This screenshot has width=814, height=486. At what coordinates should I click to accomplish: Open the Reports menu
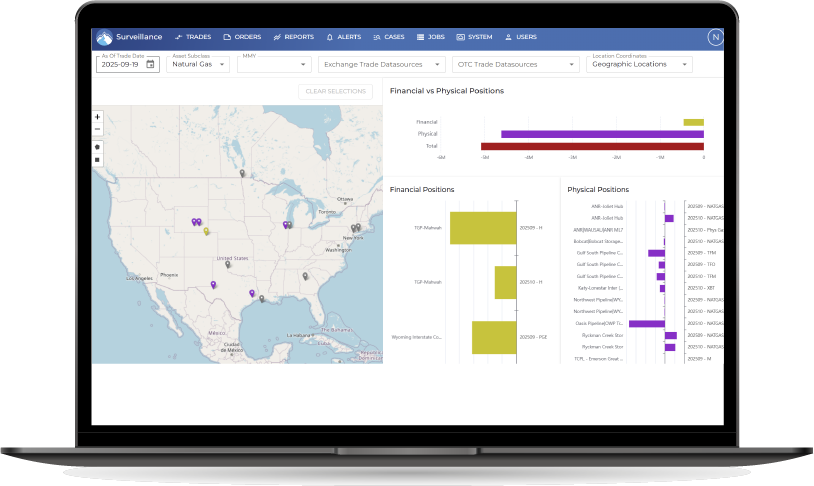292,37
